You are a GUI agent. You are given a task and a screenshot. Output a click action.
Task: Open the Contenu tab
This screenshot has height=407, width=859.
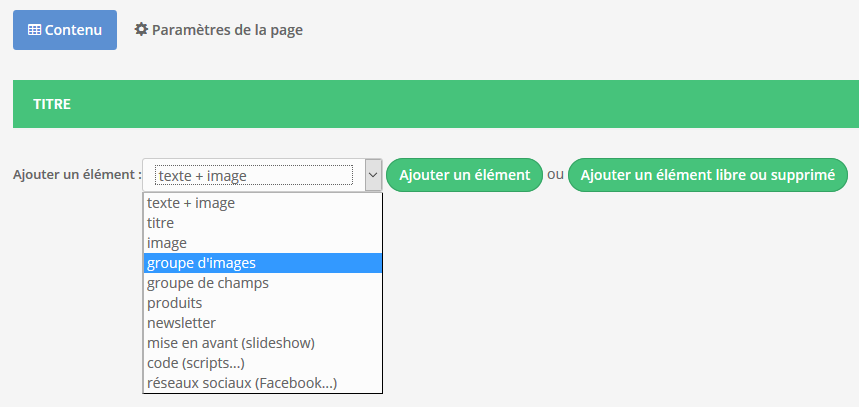(x=65, y=30)
